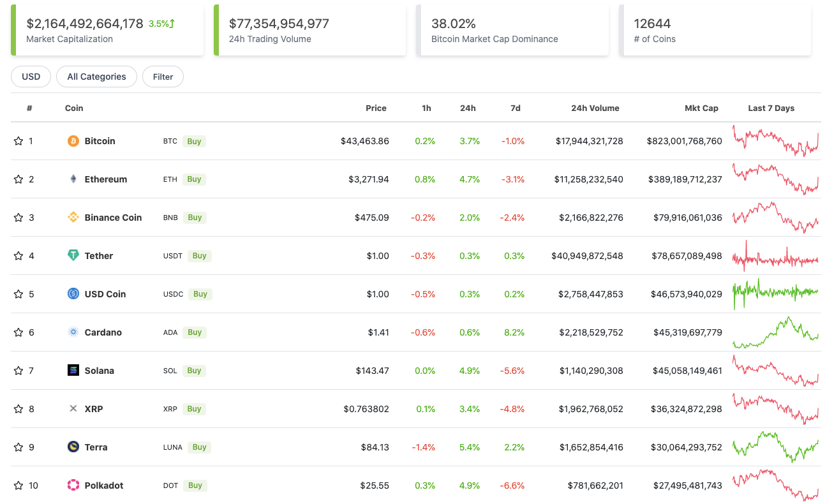Click Ethereum market cap $389,189,712,237
The width and height of the screenshot is (825, 504).
point(685,179)
